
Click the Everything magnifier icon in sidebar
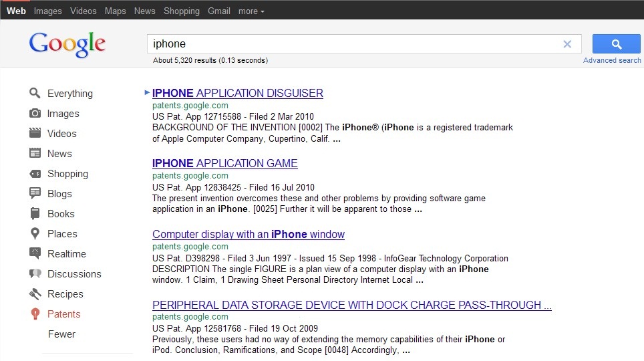tap(35, 93)
